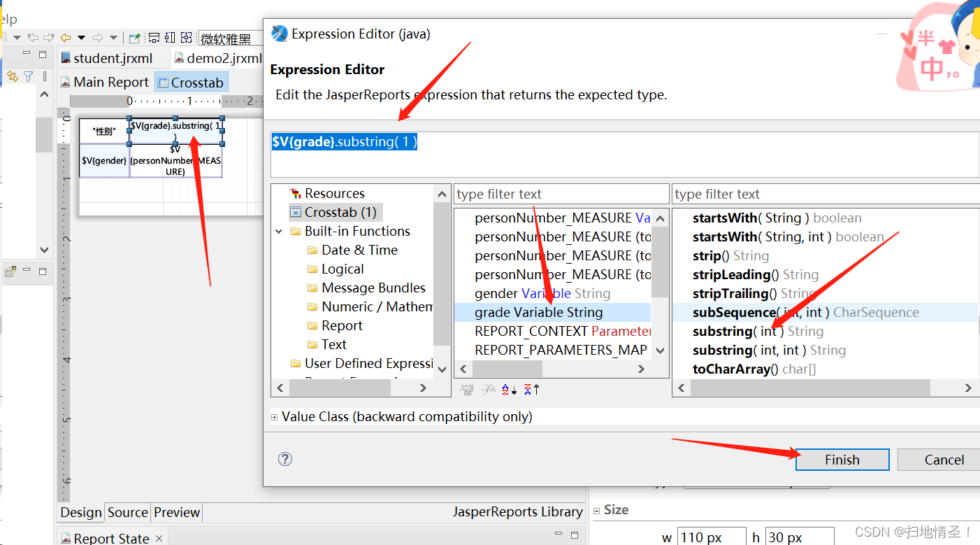Collapse the Built-in Functions tree node
Screen dimensions: 980x545
(x=279, y=232)
